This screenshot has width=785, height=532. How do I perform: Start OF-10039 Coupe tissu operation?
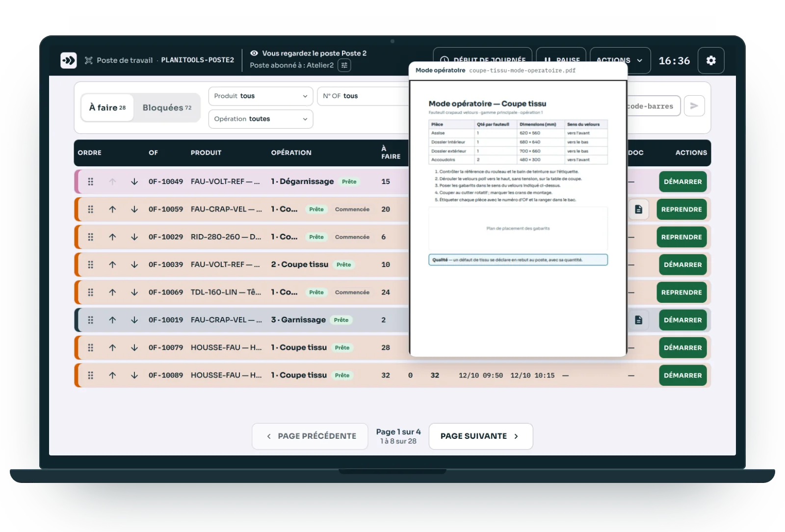coord(683,265)
